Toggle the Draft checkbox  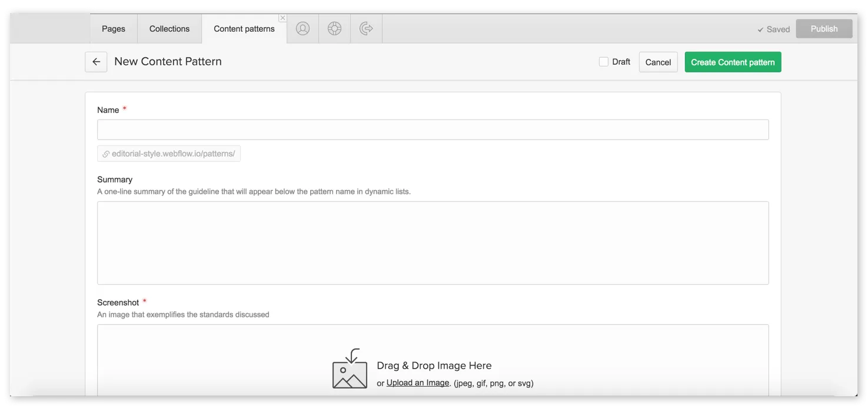[603, 62]
